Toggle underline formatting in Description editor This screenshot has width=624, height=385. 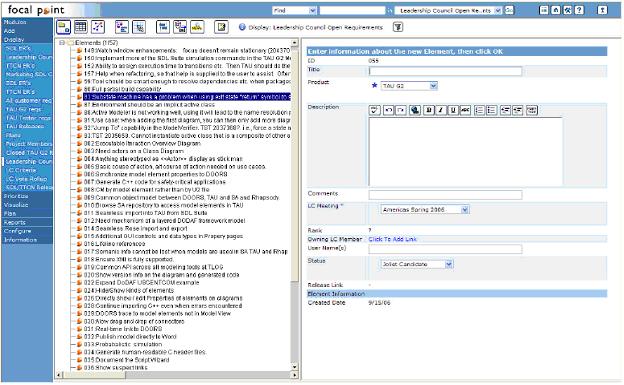(453, 110)
